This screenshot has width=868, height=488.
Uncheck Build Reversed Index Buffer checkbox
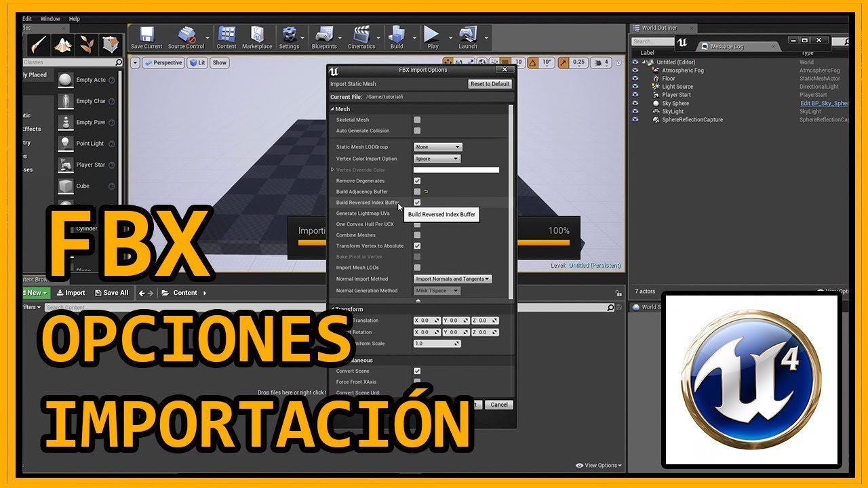click(x=417, y=203)
